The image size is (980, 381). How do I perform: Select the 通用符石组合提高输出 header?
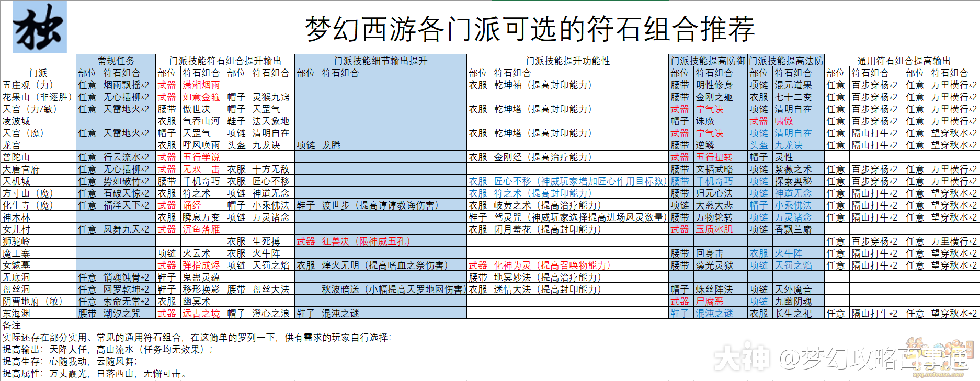tap(903, 61)
